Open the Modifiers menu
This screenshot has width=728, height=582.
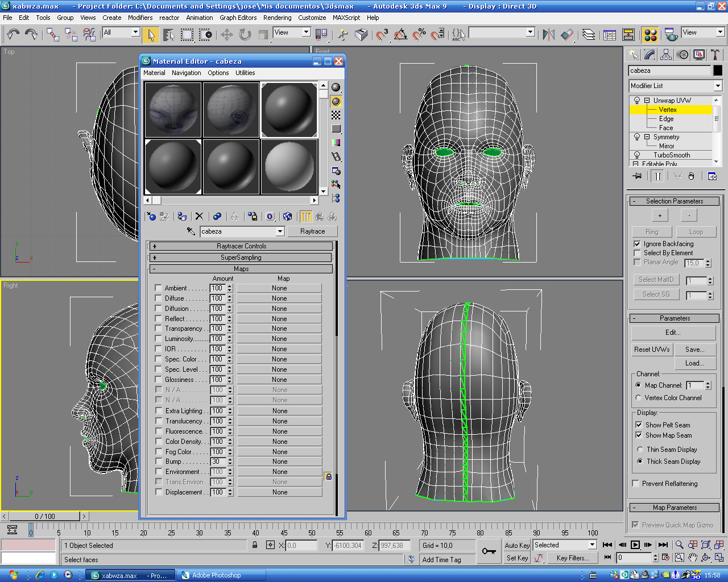pos(140,18)
